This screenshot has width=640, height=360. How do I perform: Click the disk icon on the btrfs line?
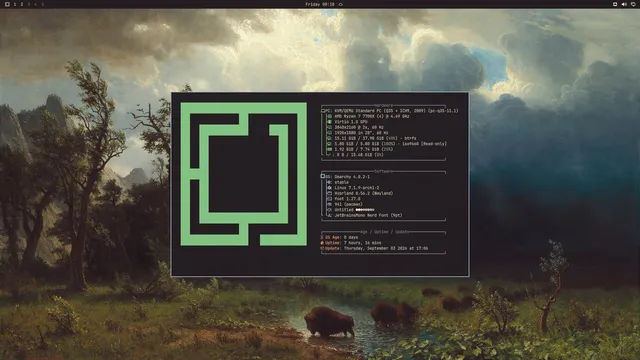(329, 138)
